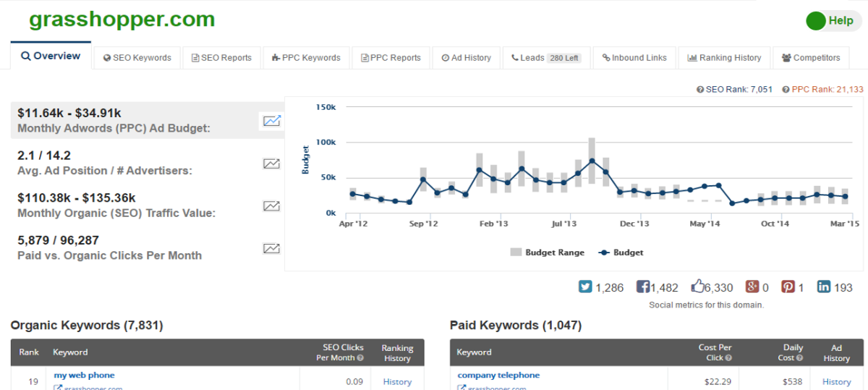
Task: Click the 5,879 / 96,287 clicks value
Action: (58, 240)
